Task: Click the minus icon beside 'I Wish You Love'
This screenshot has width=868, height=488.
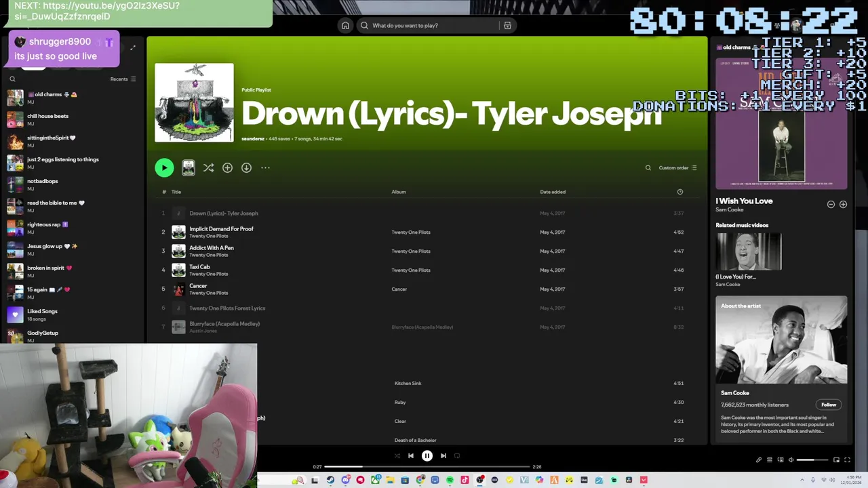Action: pyautogui.click(x=831, y=204)
